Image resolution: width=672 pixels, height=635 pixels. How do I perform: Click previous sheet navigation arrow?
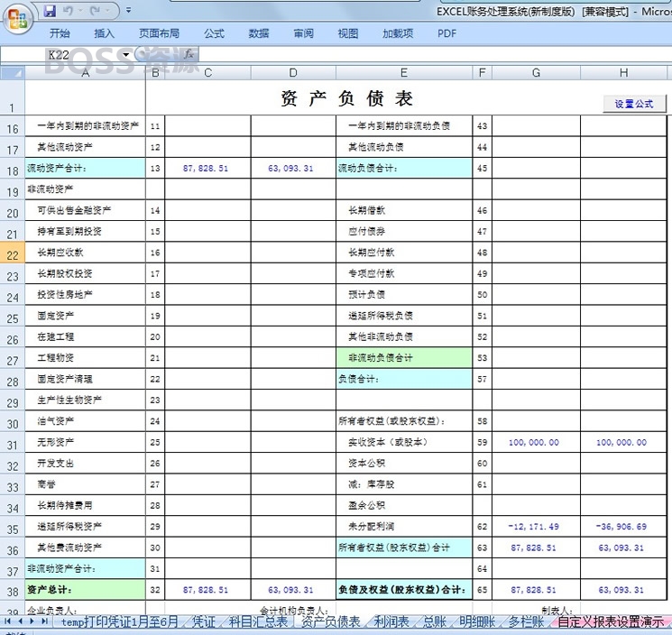[20, 621]
